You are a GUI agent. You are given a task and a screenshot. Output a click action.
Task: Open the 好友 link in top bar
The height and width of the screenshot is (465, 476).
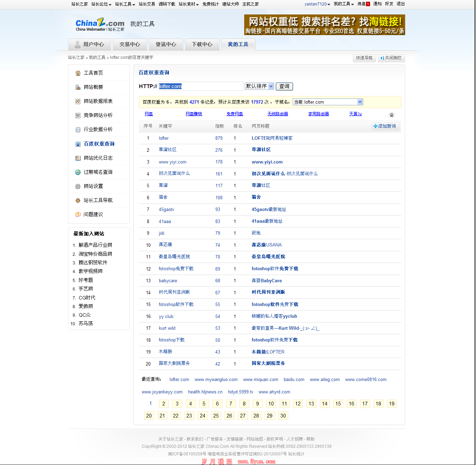click(389, 4)
